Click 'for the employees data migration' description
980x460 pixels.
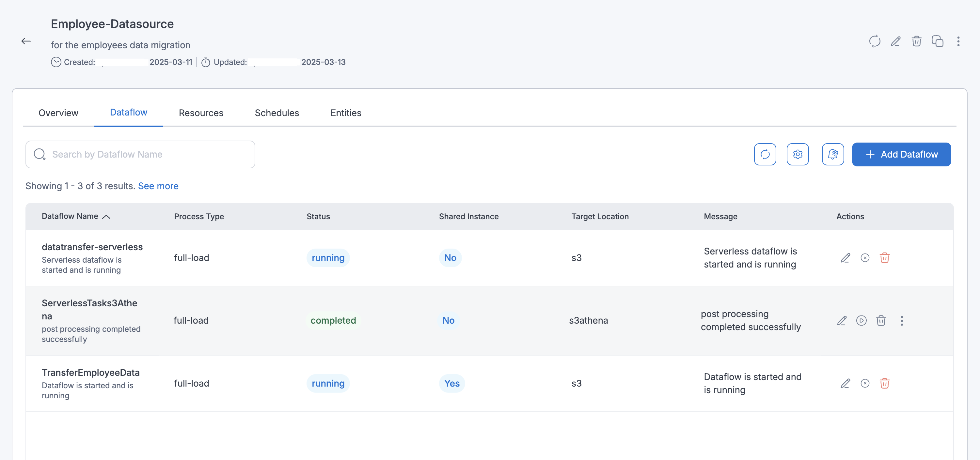pyautogui.click(x=120, y=45)
